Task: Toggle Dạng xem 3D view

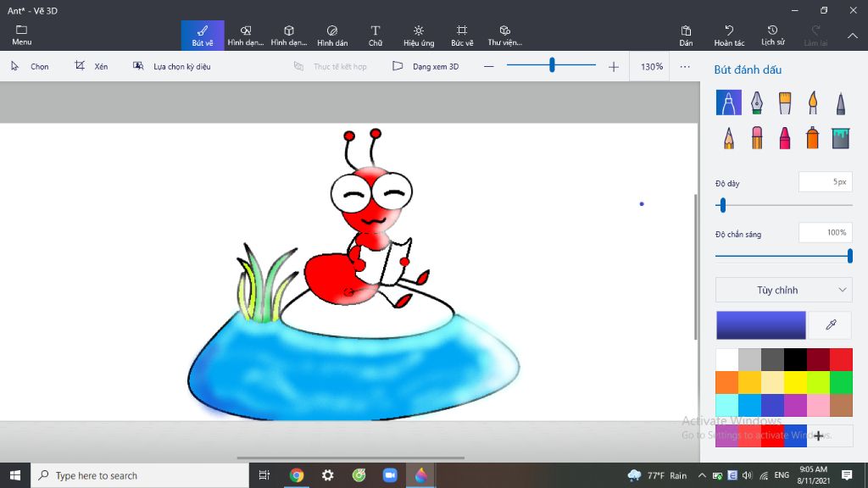Action: (x=426, y=66)
